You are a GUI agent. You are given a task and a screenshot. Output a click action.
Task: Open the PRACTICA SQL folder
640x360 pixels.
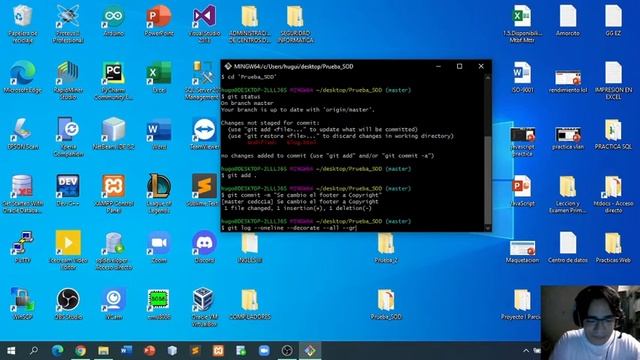pos(613,134)
